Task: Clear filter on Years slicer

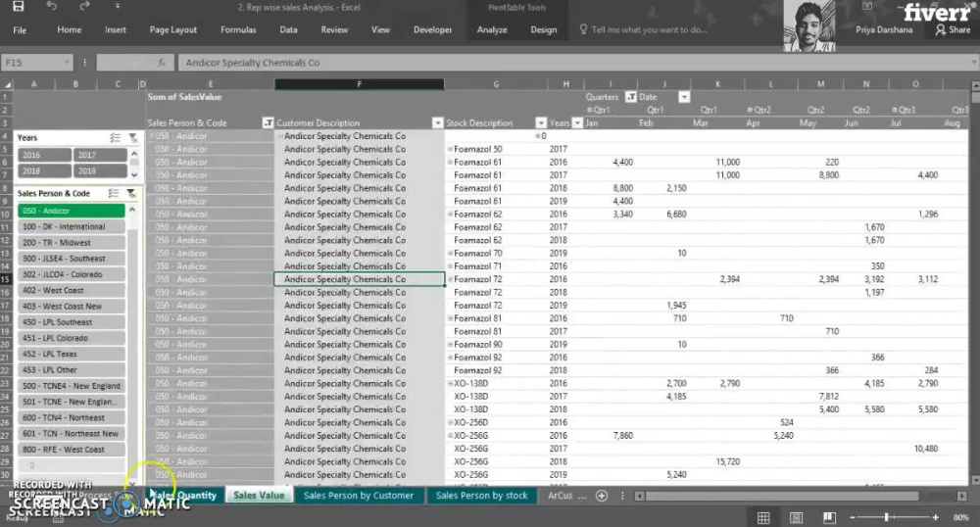Action: coord(133,137)
